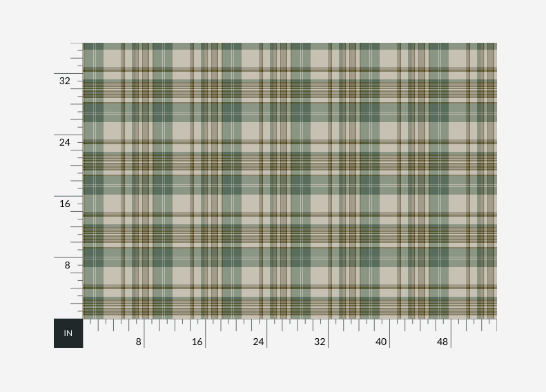Click fabric at 32-inch by 32-inch point

point(329,73)
